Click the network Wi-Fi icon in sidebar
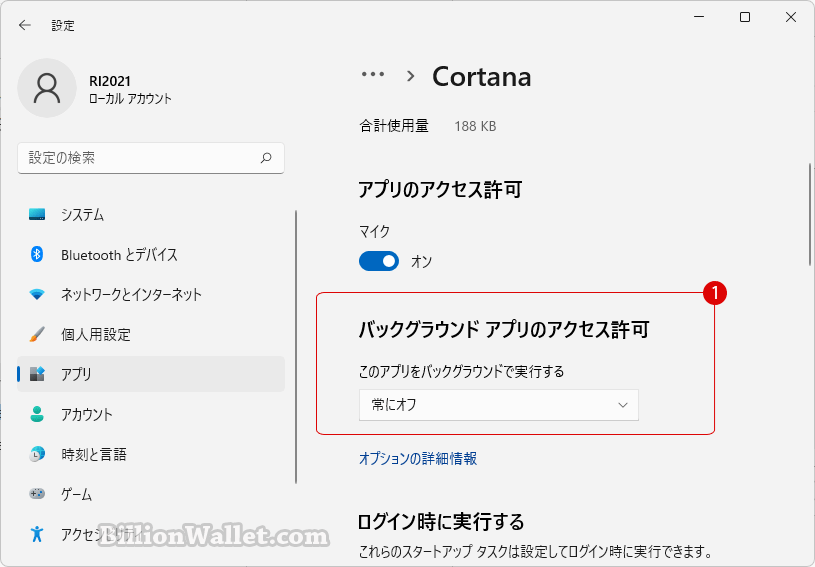The width and height of the screenshot is (815, 567). pos(37,294)
